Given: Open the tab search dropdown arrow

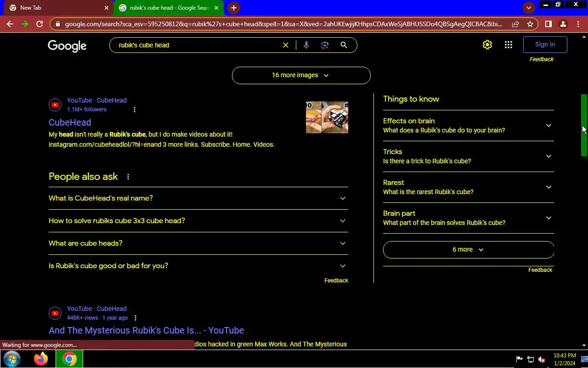Looking at the screenshot, I should pos(528,8).
